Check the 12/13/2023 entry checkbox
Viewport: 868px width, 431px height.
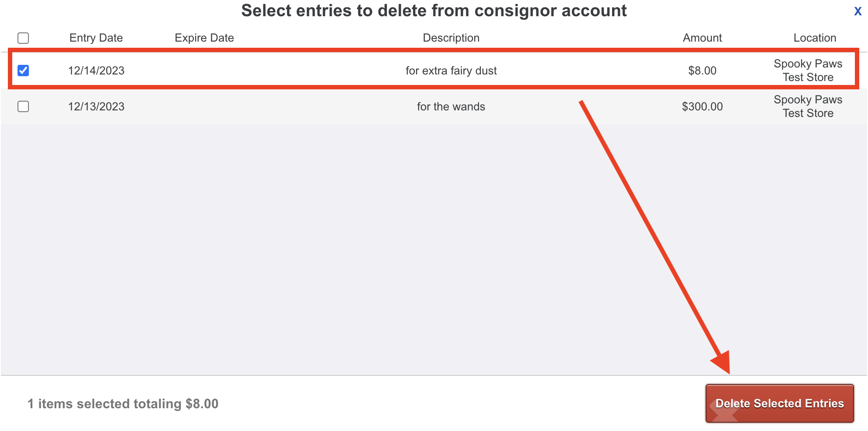[x=23, y=106]
